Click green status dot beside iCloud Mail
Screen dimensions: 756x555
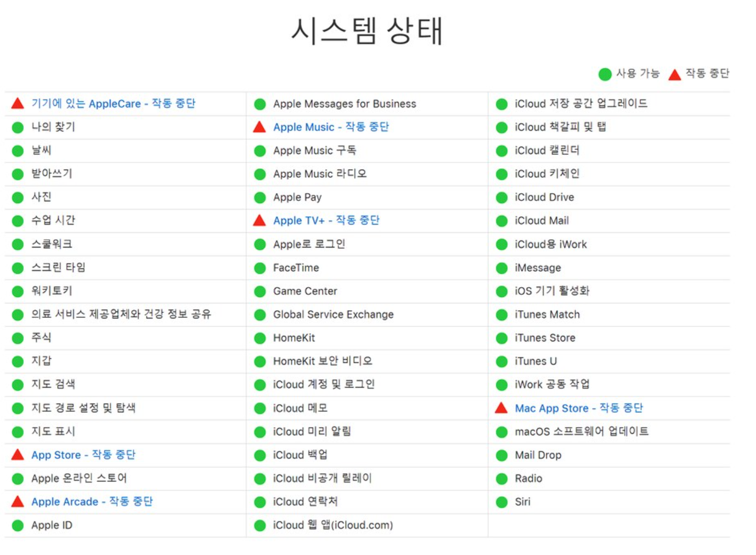tap(501, 221)
